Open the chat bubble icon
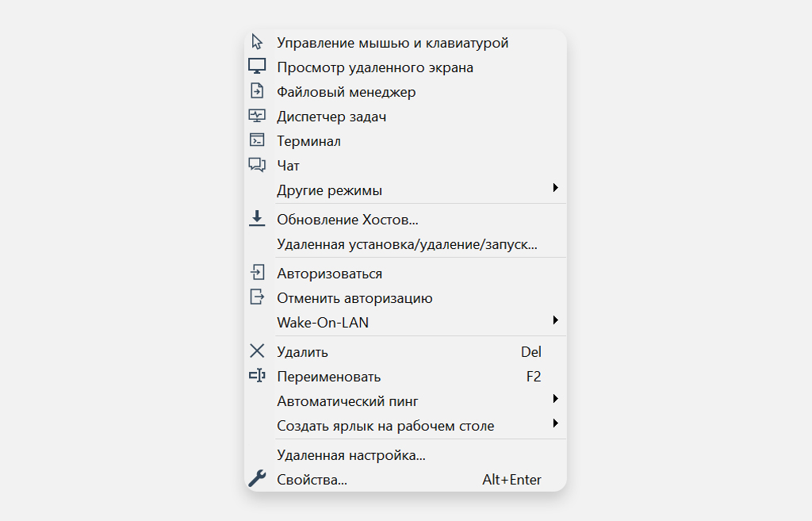The height and width of the screenshot is (521, 812). point(257,165)
